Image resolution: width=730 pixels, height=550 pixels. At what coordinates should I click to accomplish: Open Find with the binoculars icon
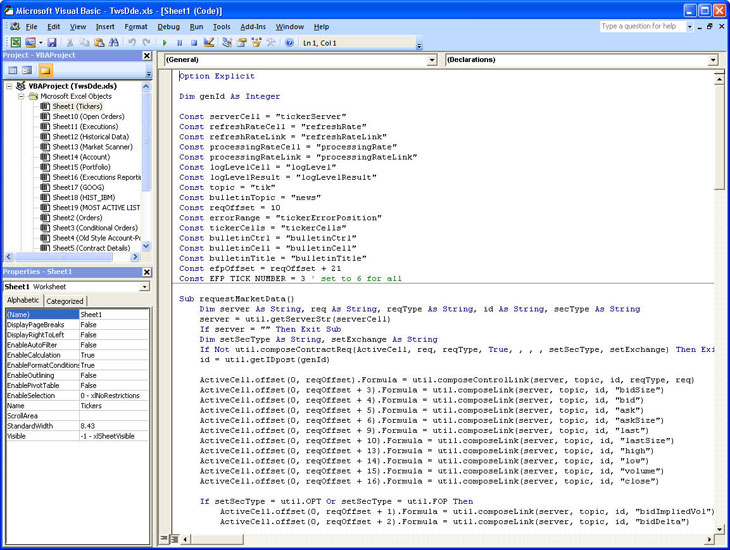[x=113, y=42]
